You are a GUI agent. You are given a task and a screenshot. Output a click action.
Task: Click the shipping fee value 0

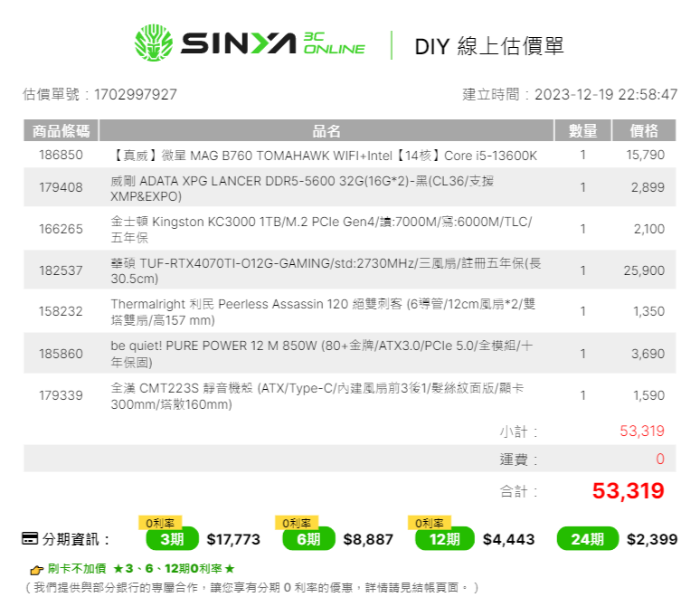(660, 459)
